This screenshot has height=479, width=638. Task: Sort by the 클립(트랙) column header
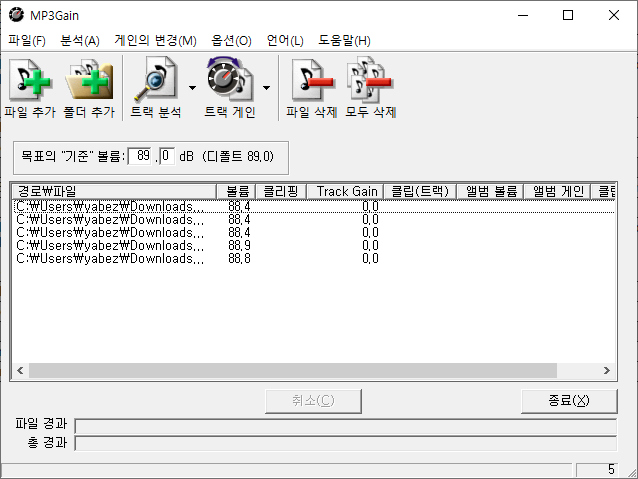pos(420,191)
